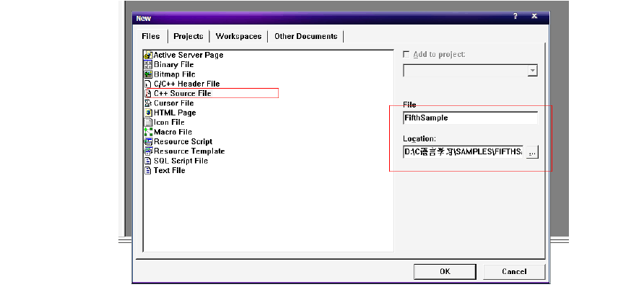Select the C++ Source File icon
Image resolution: width=644 pixels, height=287 pixels.
coord(148,94)
